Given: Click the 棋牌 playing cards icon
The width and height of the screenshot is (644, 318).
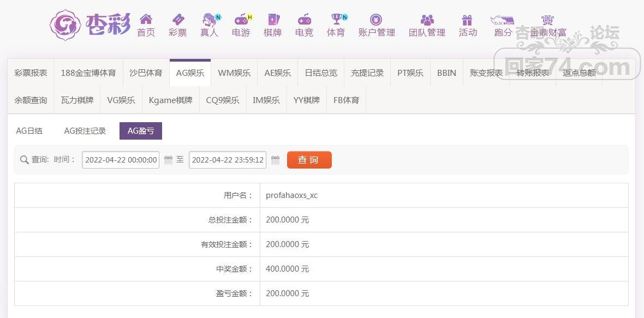Looking at the screenshot, I should tap(272, 20).
